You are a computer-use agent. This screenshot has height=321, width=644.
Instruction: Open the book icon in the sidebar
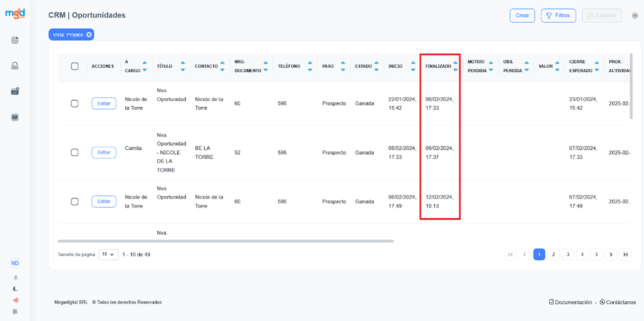[x=15, y=118]
